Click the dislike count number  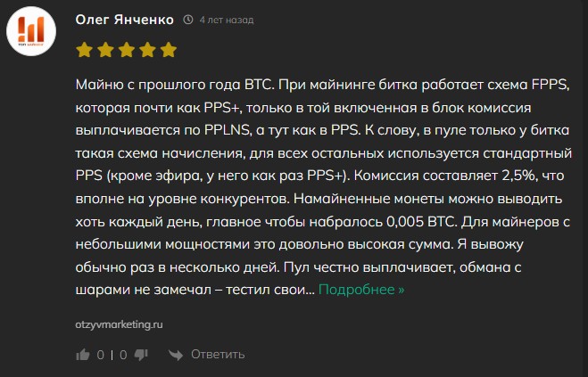[x=123, y=355]
